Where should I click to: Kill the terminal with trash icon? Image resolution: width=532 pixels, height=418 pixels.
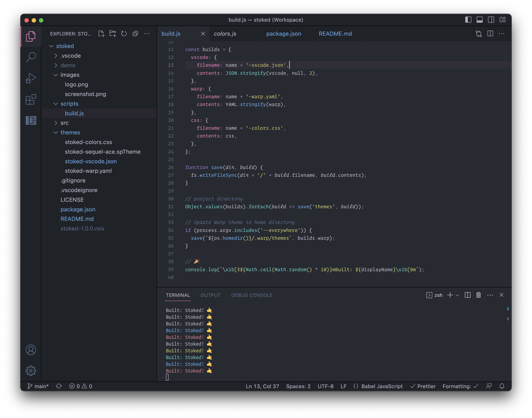pyautogui.click(x=478, y=295)
